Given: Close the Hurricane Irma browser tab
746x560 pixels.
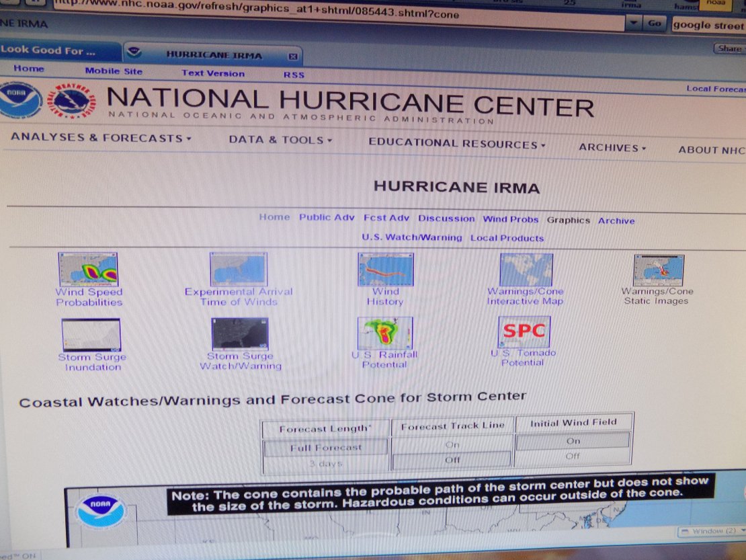Looking at the screenshot, I should coord(293,56).
